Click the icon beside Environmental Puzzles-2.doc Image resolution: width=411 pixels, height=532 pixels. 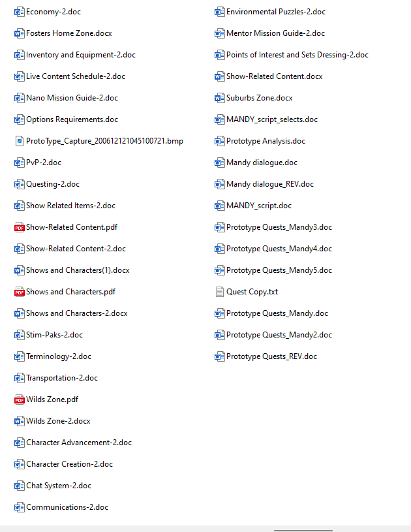tap(220, 12)
